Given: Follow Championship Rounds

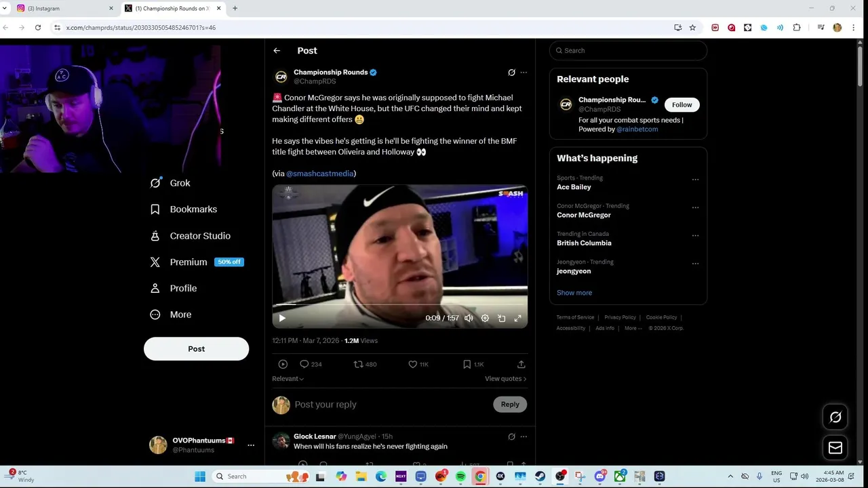Looking at the screenshot, I should (x=682, y=105).
